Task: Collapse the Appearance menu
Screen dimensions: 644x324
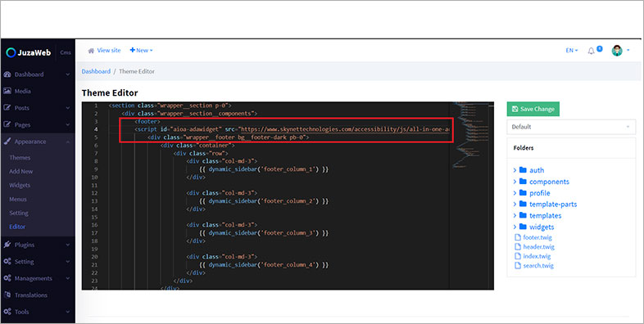Action: pyautogui.click(x=38, y=142)
